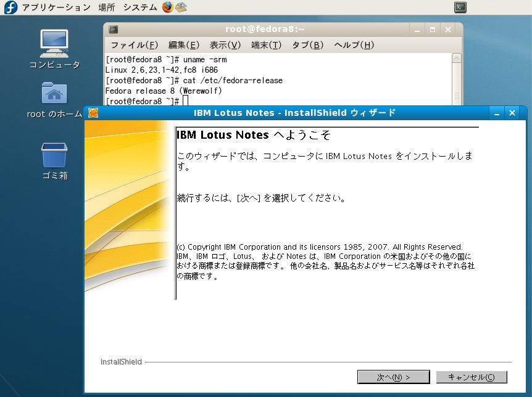Image resolution: width=532 pixels, height=397 pixels.
Task: Open 表示(V) menu in terminal
Action: pyautogui.click(x=225, y=45)
